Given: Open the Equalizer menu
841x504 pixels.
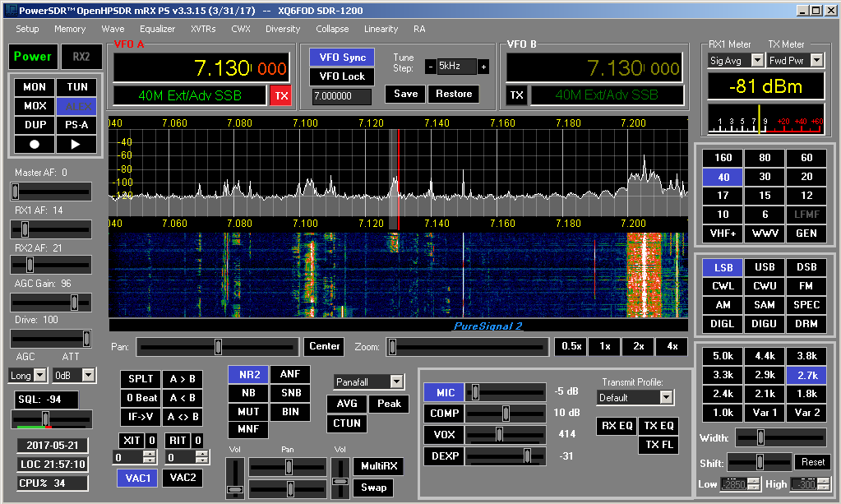Looking at the screenshot, I should pyautogui.click(x=157, y=29).
